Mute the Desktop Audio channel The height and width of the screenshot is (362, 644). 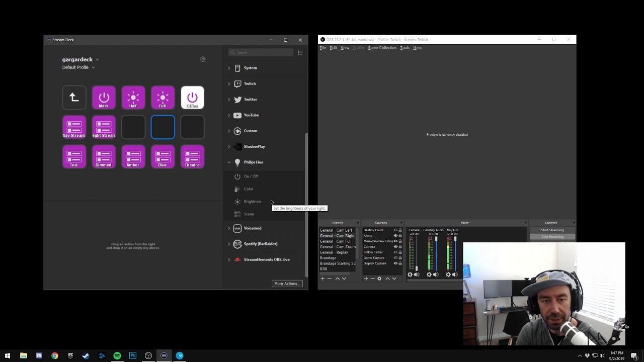click(436, 275)
